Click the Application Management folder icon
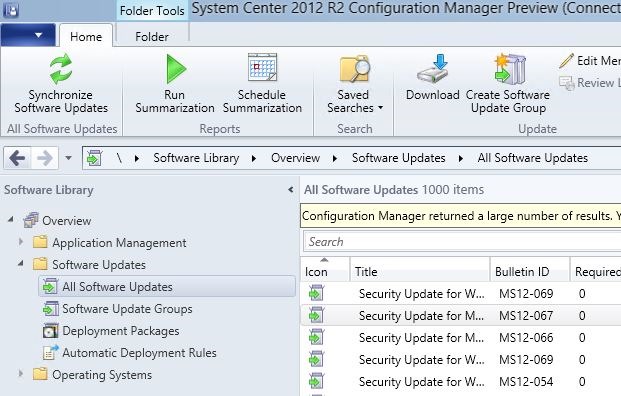Screen dimensions: 621x396 click(x=40, y=242)
